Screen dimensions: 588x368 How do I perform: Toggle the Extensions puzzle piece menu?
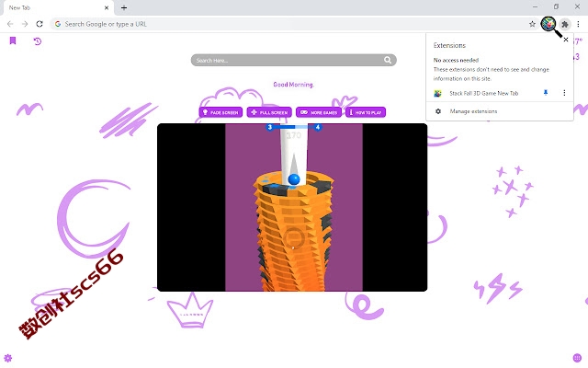(565, 24)
